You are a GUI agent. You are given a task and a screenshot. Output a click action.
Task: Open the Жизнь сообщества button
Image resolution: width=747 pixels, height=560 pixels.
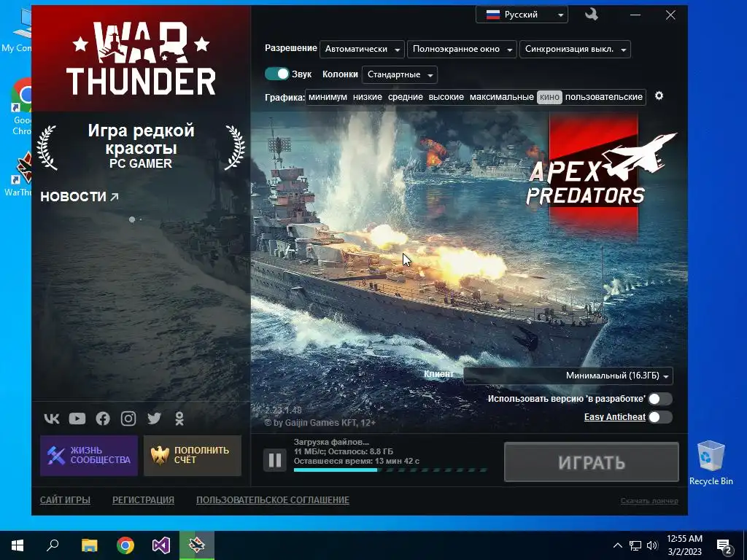tap(89, 456)
